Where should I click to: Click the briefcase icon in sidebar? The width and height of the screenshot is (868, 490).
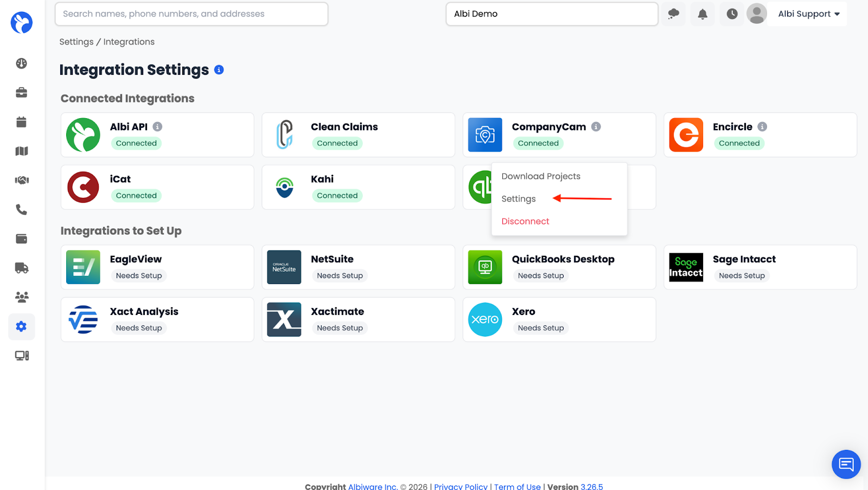point(22,93)
